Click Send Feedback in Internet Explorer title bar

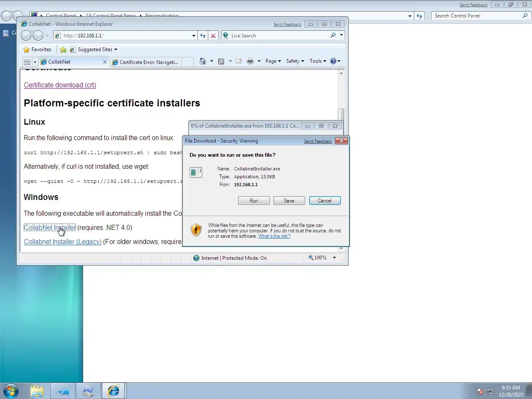point(287,24)
